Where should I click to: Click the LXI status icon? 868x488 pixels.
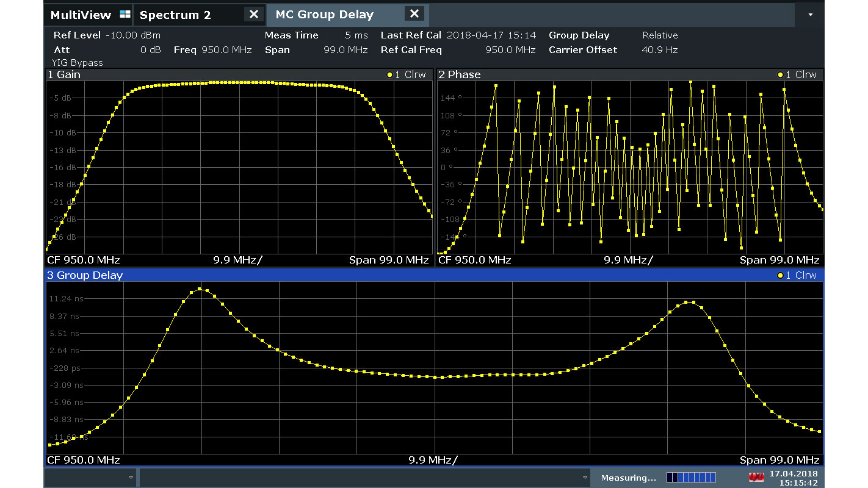click(x=756, y=478)
